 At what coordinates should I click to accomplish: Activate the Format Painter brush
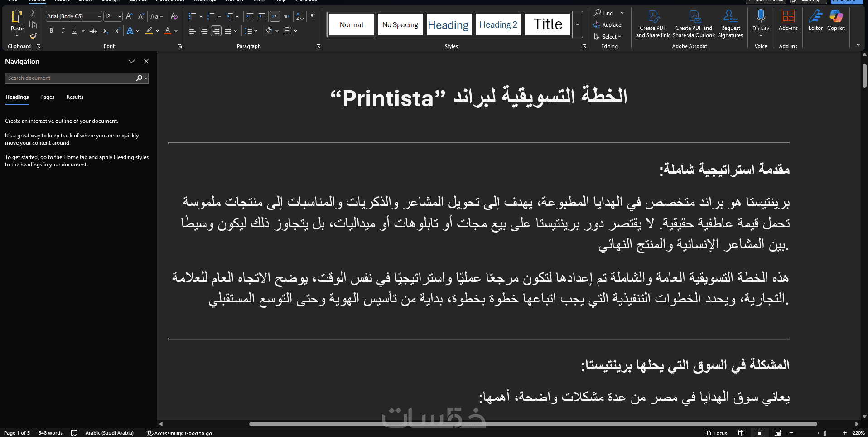coord(33,36)
